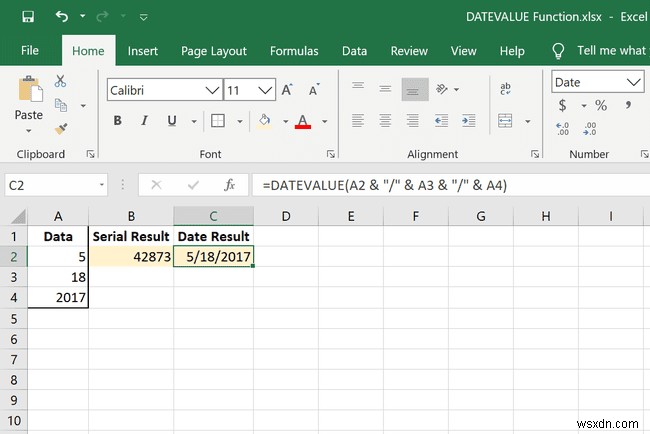Viewport: 650px width, 434px height.
Task: Apply cell Borders button
Action: point(218,121)
